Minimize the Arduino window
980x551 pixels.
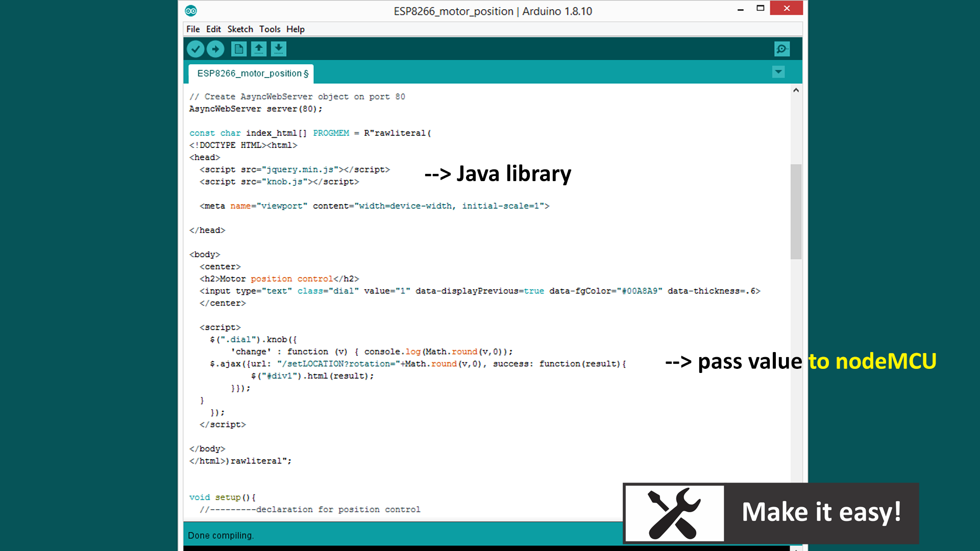pos(740,9)
